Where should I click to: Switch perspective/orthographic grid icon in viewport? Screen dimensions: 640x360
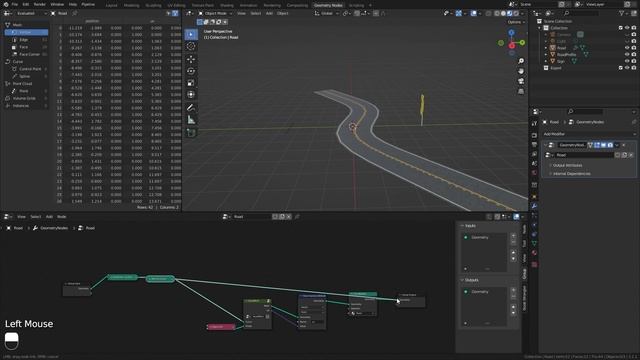(x=521, y=91)
